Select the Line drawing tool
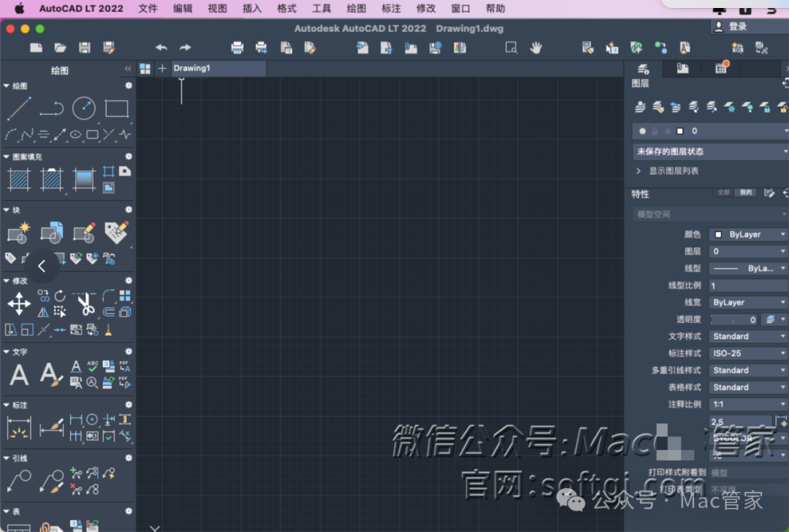Image resolution: width=789 pixels, height=532 pixels. pos(19,109)
